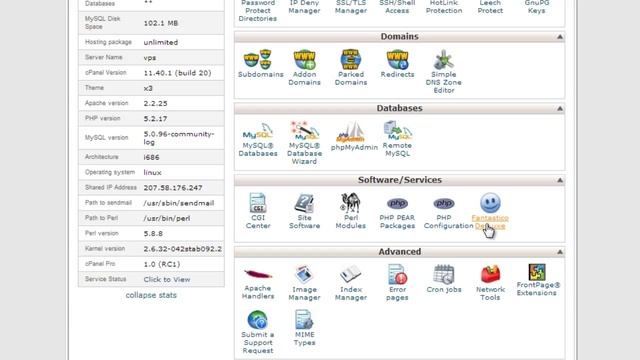Collapse the Advanced section arrow
The height and width of the screenshot is (360, 640).
(560, 252)
